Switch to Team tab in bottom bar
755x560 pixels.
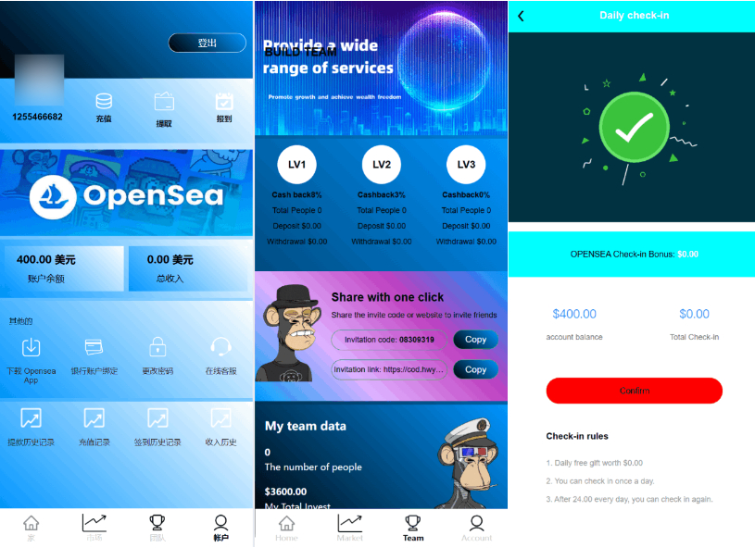click(x=413, y=529)
